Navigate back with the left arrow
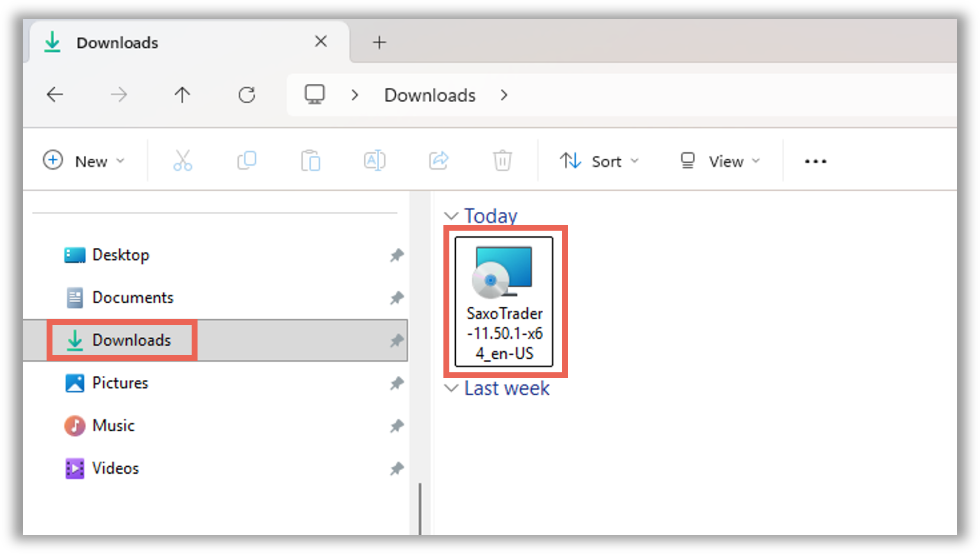Screen dimensions: 980x554 pos(55,95)
